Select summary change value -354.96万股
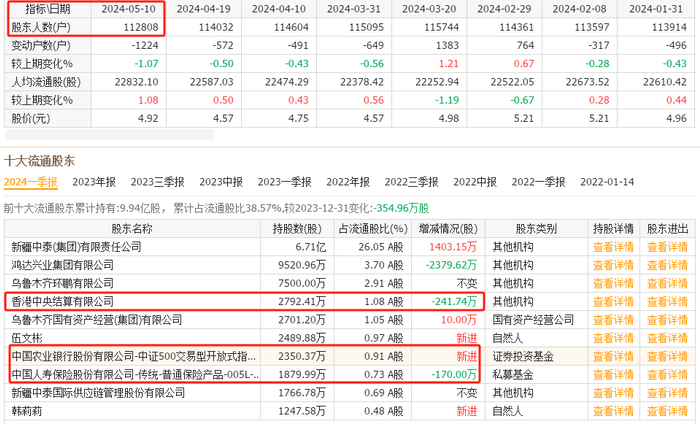 400,208
